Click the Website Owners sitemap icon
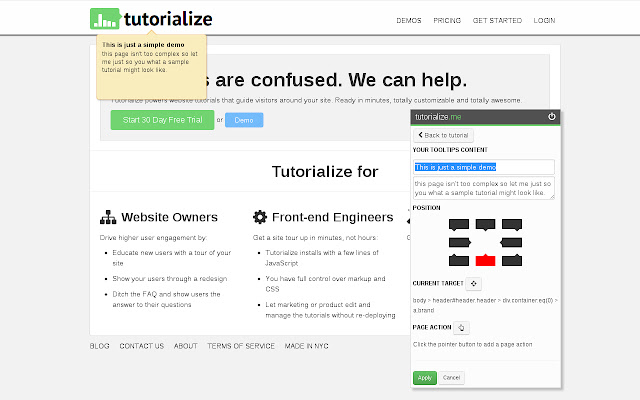 [x=108, y=217]
